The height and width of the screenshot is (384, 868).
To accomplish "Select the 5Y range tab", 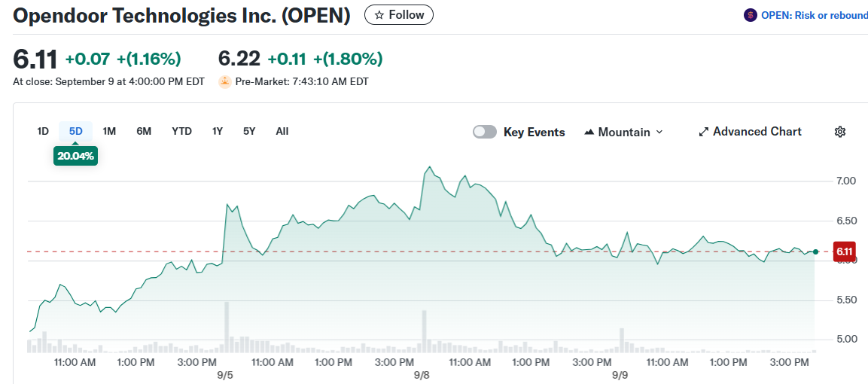I will [x=249, y=132].
